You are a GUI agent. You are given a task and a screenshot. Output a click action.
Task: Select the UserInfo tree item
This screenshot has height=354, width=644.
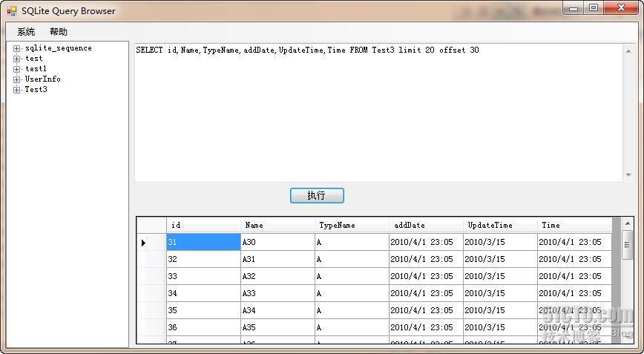coord(43,79)
